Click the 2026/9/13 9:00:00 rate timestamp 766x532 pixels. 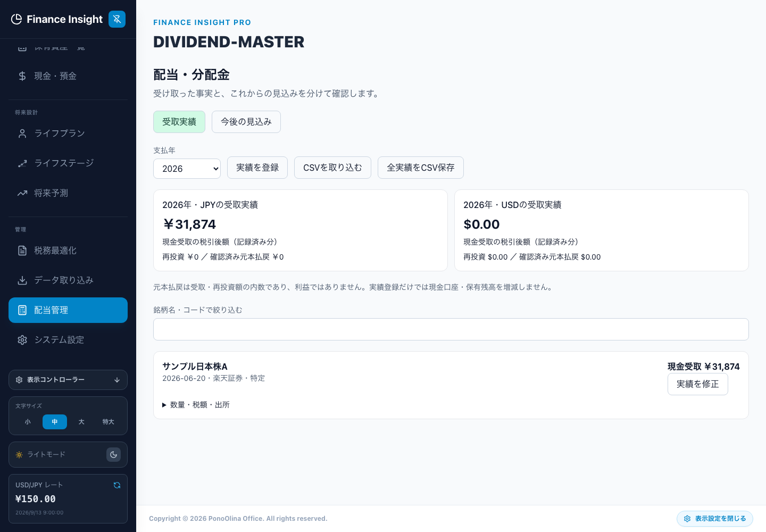pos(39,513)
